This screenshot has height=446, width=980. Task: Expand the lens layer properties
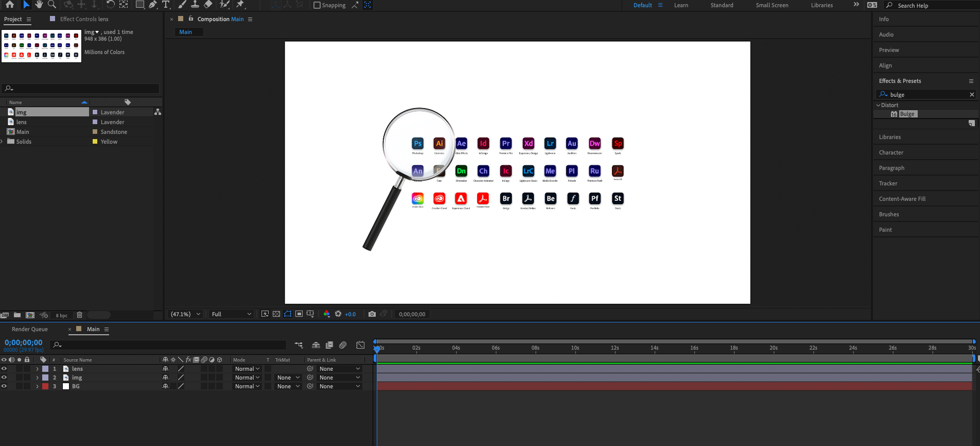point(37,369)
